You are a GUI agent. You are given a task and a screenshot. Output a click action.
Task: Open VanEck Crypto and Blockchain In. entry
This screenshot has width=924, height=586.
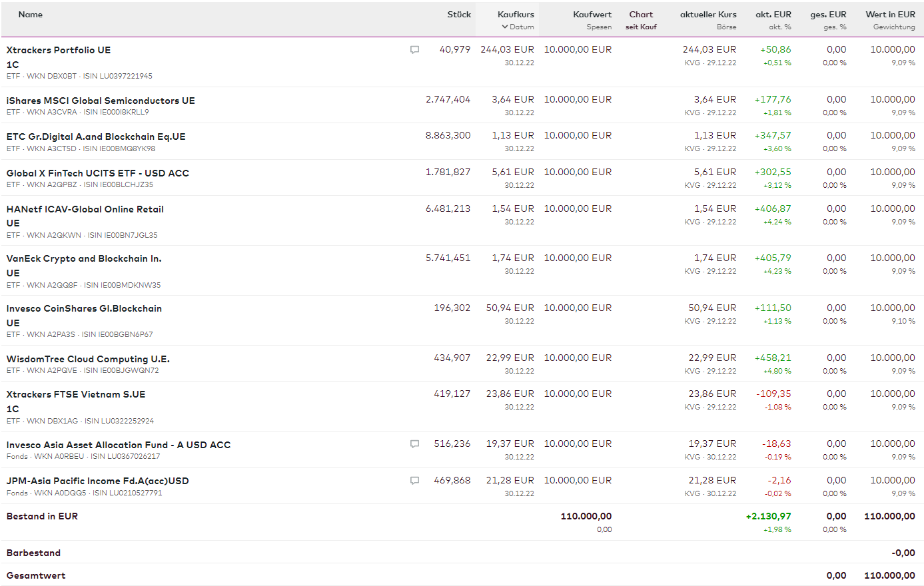(84, 258)
